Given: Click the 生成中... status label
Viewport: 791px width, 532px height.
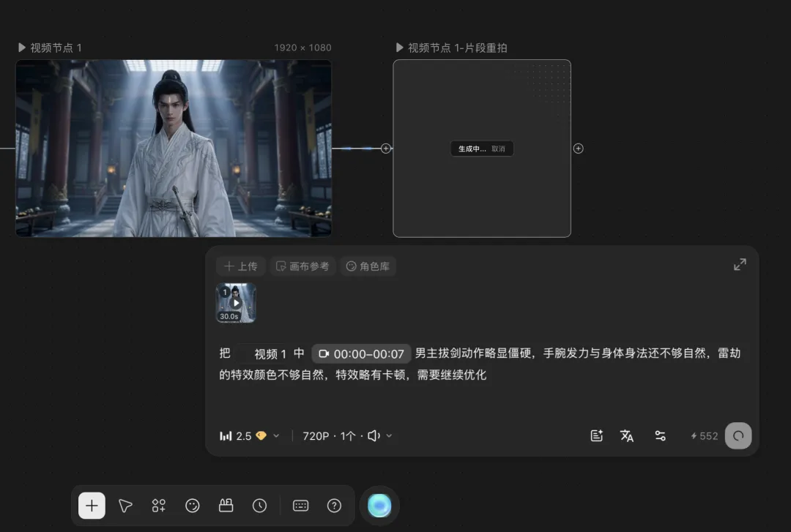Looking at the screenshot, I should click(x=472, y=149).
